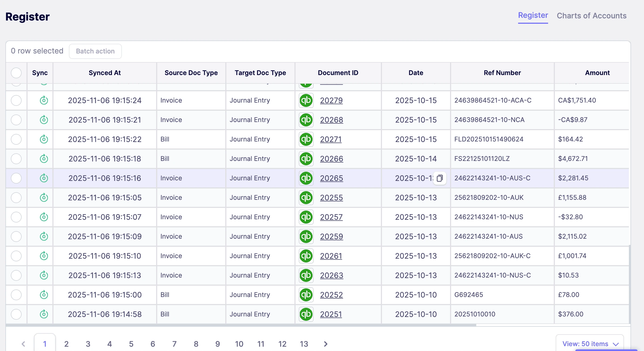The width and height of the screenshot is (644, 351).
Task: Switch to the Charts of Accounts tab
Action: click(x=592, y=16)
